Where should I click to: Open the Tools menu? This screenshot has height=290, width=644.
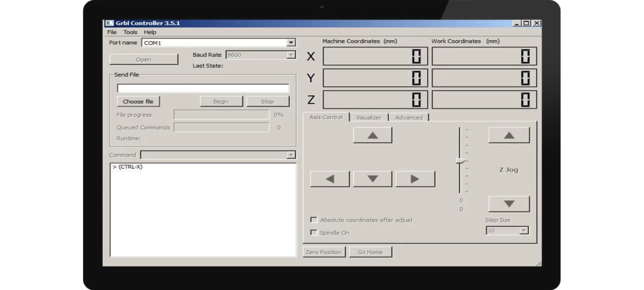pos(130,32)
